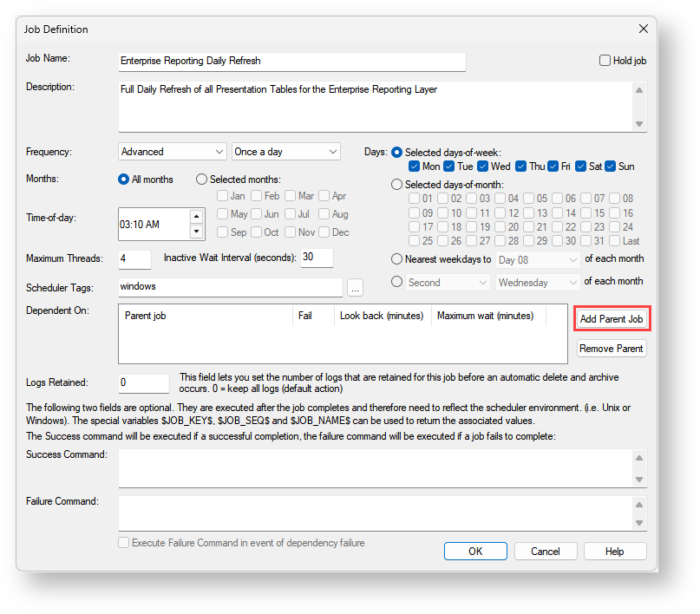Screen dimensions: 700x614
Task: Uncheck the Thu day-of-week checkbox
Action: (520, 167)
